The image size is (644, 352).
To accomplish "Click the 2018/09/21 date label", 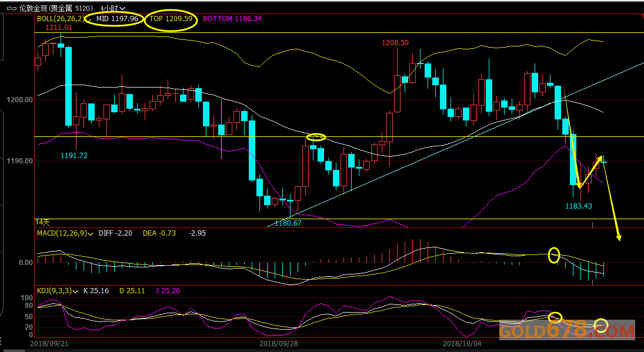I will pyautogui.click(x=49, y=343).
